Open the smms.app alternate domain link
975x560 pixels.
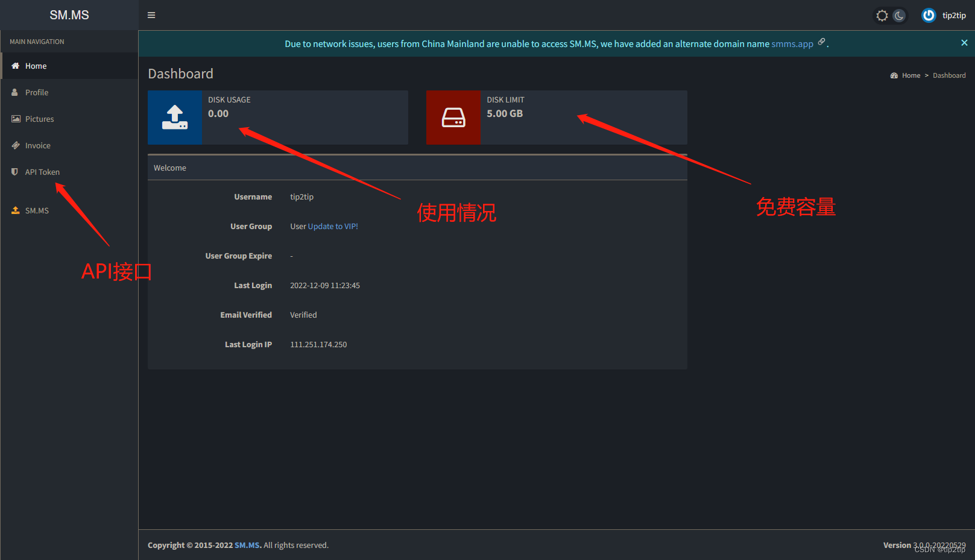(x=792, y=44)
